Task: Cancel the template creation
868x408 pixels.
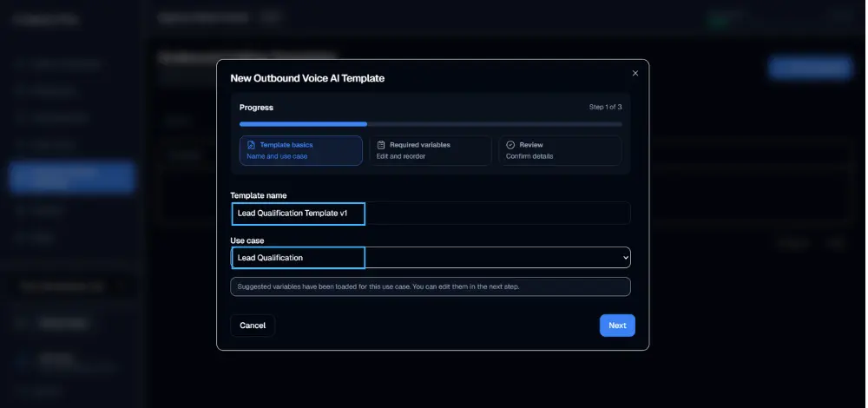Action: click(x=253, y=326)
